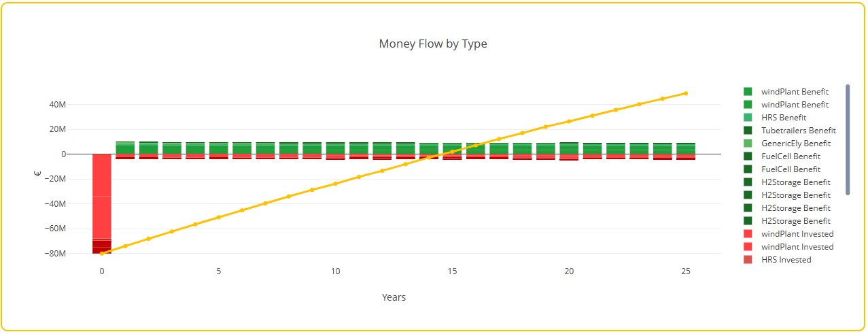
Task: Click the legend vertical scrollbar
Action: click(x=848, y=139)
